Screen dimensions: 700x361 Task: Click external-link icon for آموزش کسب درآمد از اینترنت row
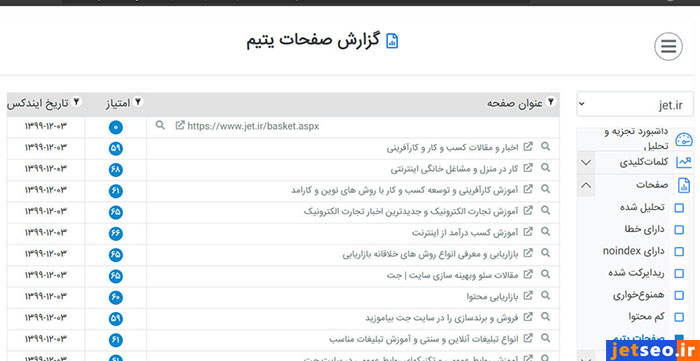528,232
